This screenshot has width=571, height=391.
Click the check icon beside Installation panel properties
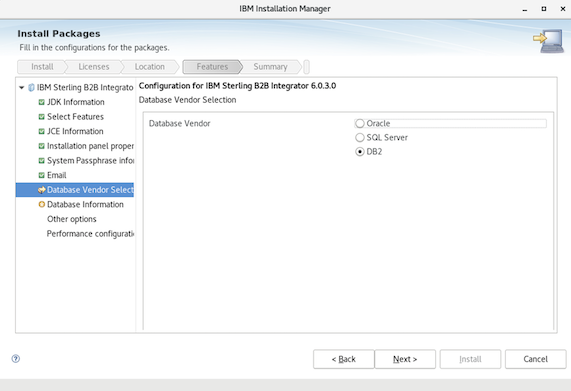click(x=42, y=146)
